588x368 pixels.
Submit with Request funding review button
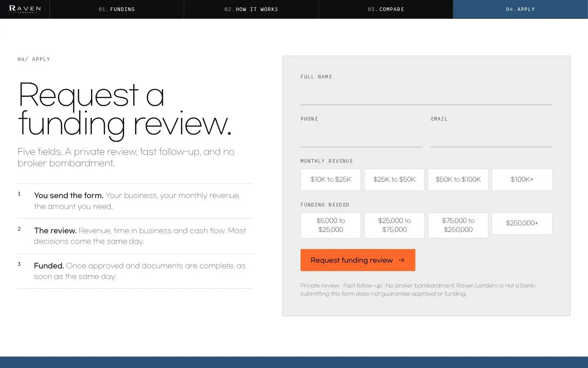(358, 260)
